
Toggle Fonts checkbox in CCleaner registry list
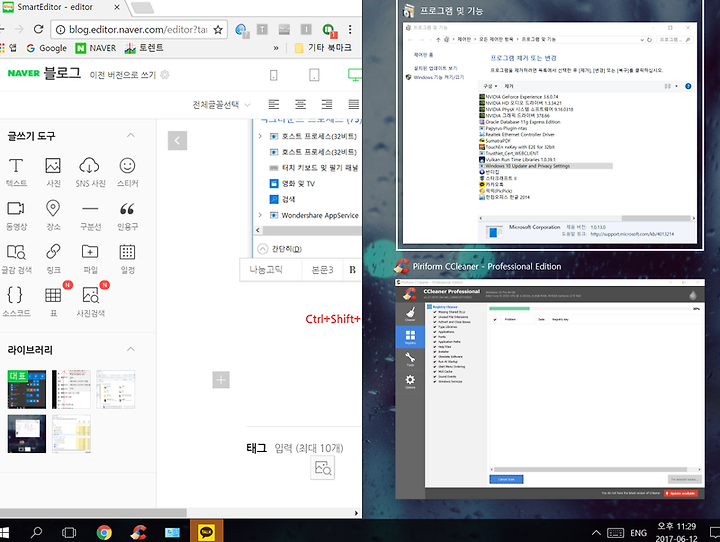435,337
